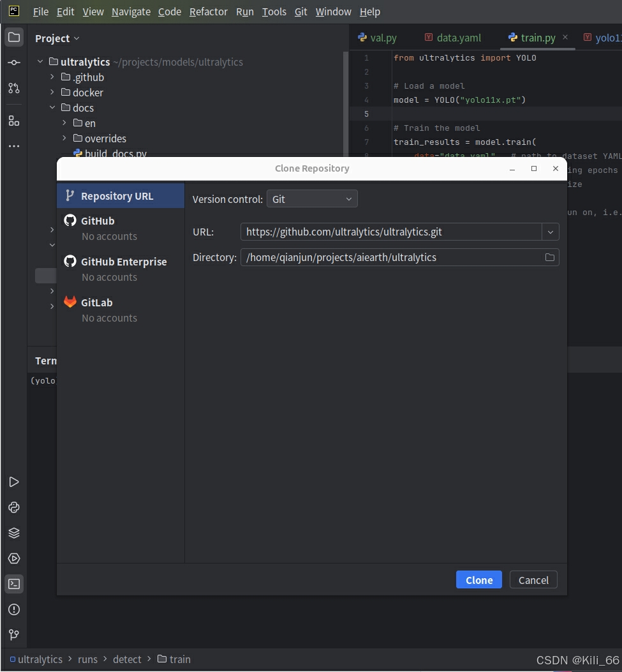
Task: Open the Project tool window icon
Action: (14, 38)
